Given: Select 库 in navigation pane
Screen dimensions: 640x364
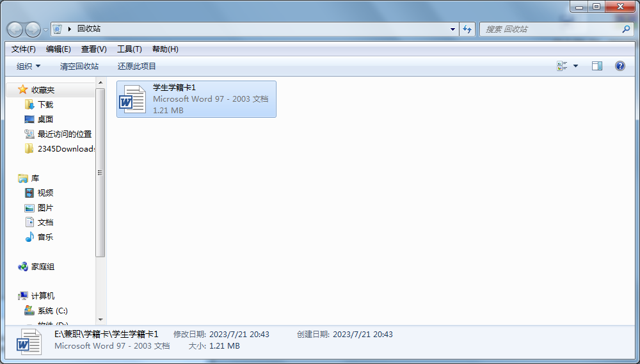Looking at the screenshot, I should pos(35,178).
